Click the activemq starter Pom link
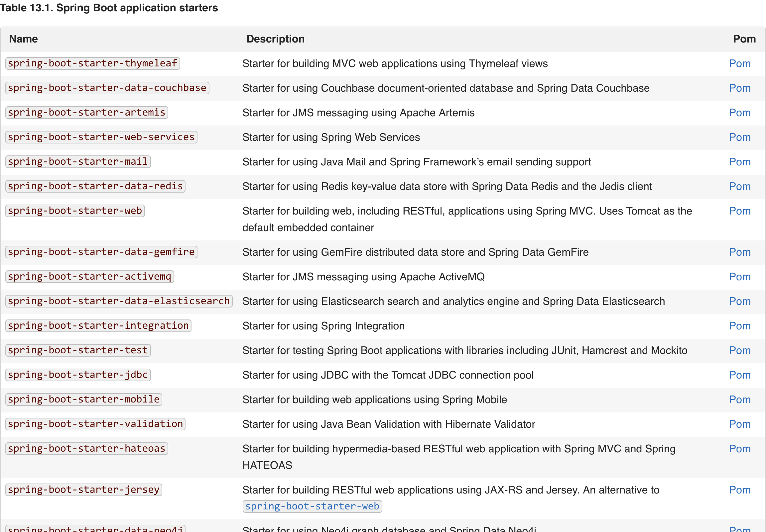Screen dimensions: 766x532 pyautogui.click(x=739, y=277)
